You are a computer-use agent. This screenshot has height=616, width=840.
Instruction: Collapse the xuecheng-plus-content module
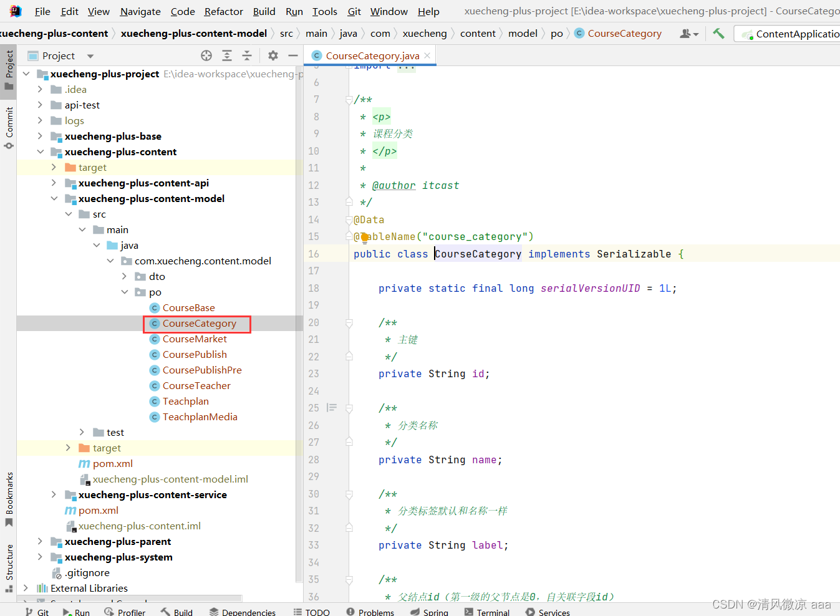[x=40, y=152]
